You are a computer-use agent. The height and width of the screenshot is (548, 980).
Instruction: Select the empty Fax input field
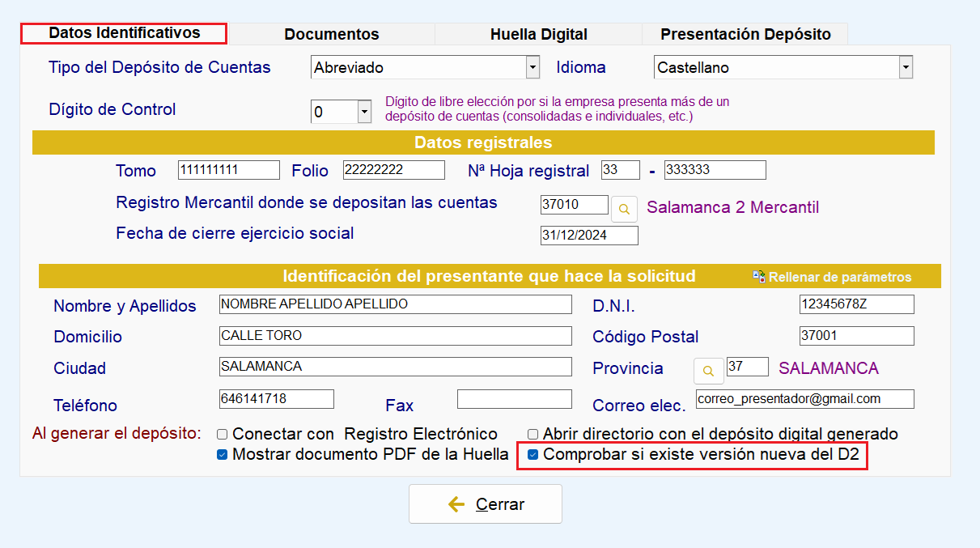pyautogui.click(x=514, y=399)
